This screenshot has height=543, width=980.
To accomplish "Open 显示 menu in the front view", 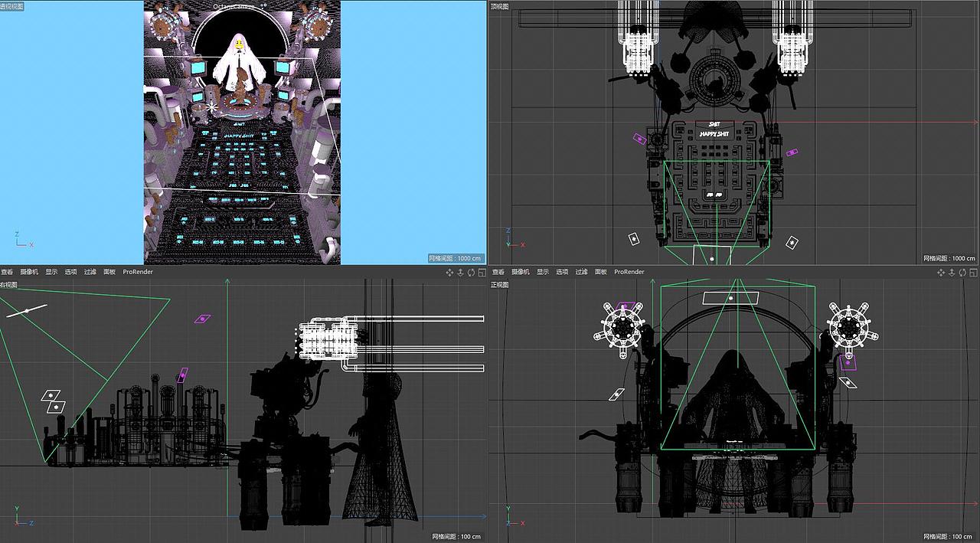I will (x=543, y=272).
